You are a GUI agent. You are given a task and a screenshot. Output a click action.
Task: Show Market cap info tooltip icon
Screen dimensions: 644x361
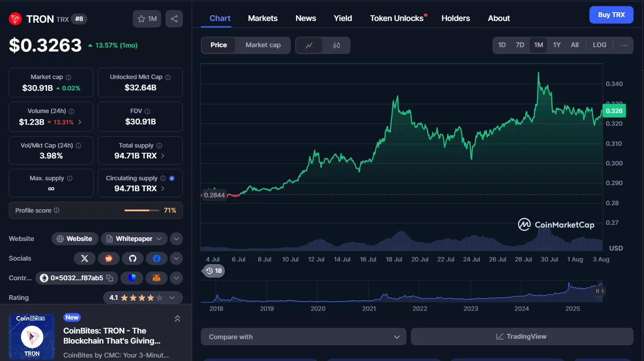[68, 77]
